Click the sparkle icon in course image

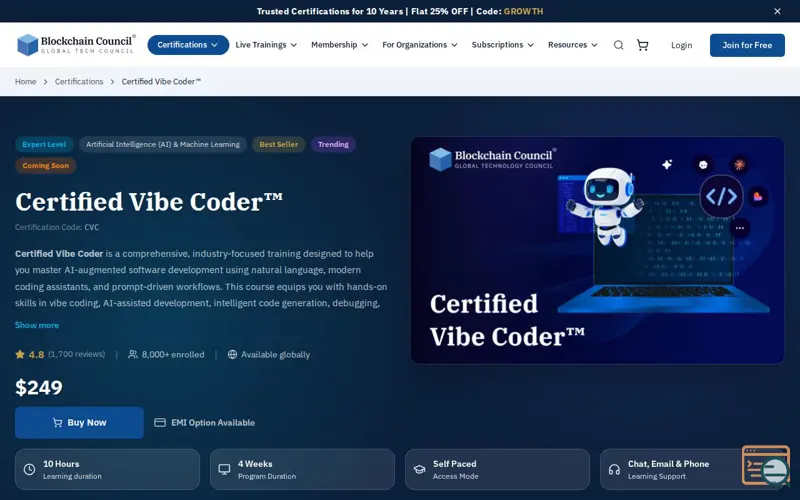point(667,164)
